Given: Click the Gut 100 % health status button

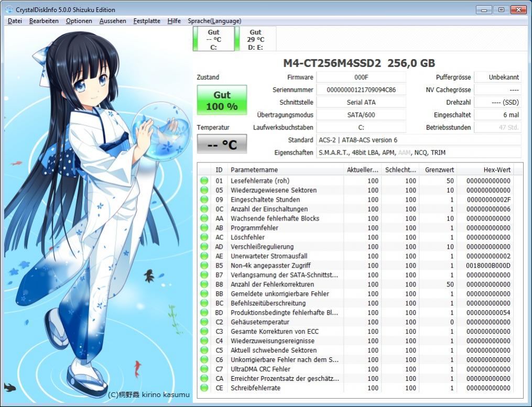Looking at the screenshot, I should (x=222, y=100).
